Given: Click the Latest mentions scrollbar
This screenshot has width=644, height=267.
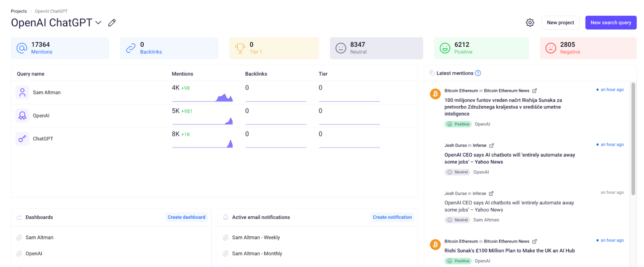Looking at the screenshot, I should point(633,139).
